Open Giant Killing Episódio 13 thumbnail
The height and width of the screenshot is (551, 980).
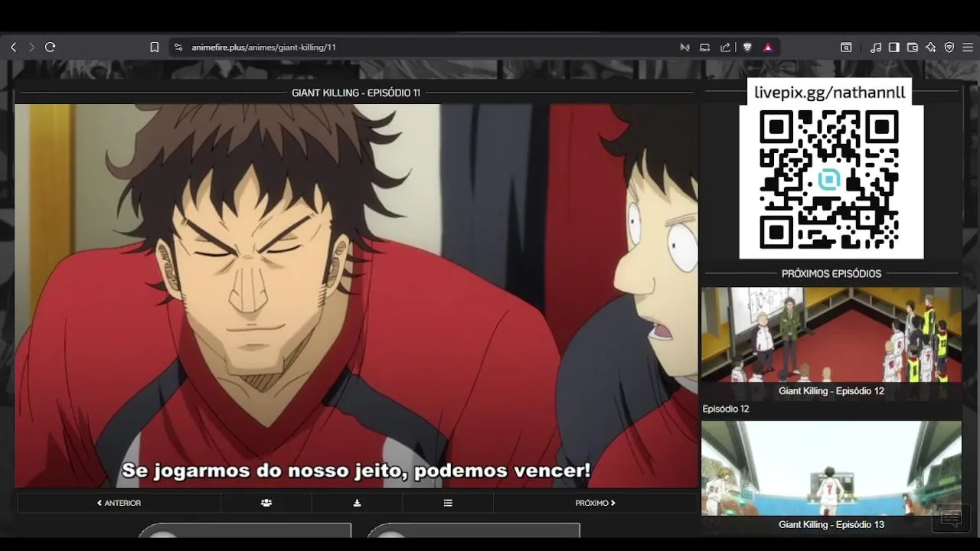(831, 468)
